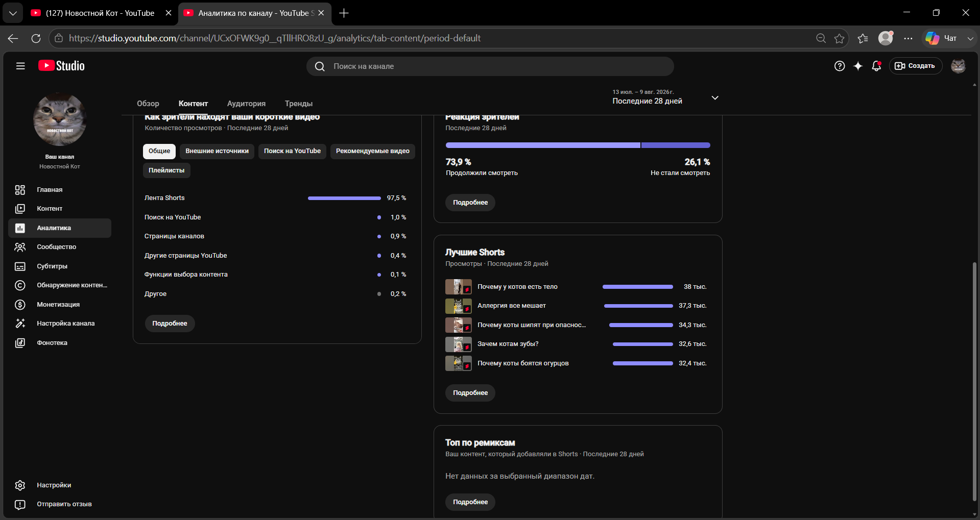
Task: Click the Фонотека audio library icon
Action: 20,343
